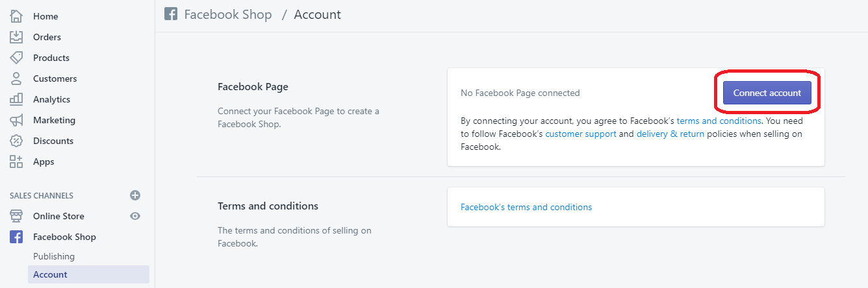Click the Products tag icon

[x=16, y=58]
